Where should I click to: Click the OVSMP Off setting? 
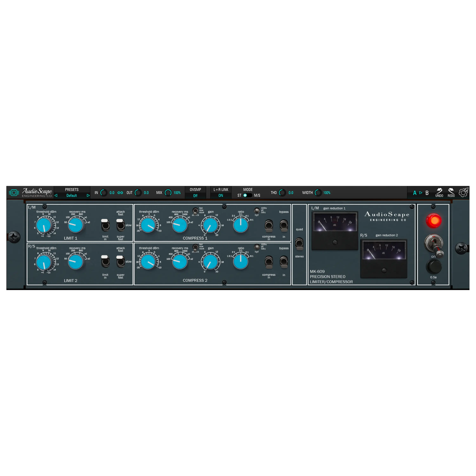coord(195,195)
